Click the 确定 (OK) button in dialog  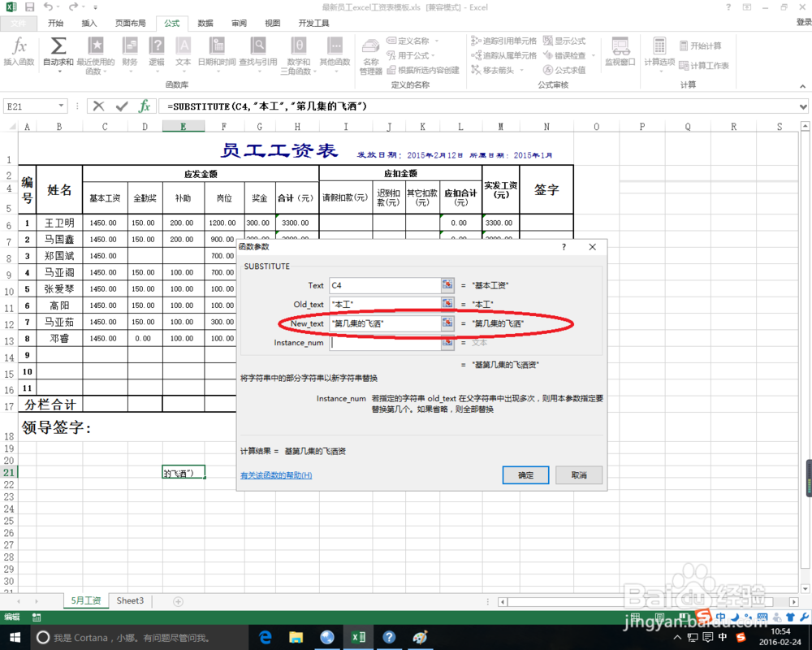[525, 474]
